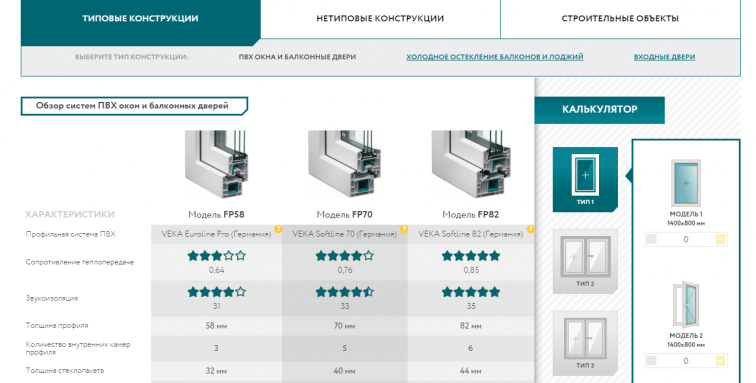This screenshot has width=756, height=383.
Task: Select window ТИП 2 icon
Action: tap(585, 261)
